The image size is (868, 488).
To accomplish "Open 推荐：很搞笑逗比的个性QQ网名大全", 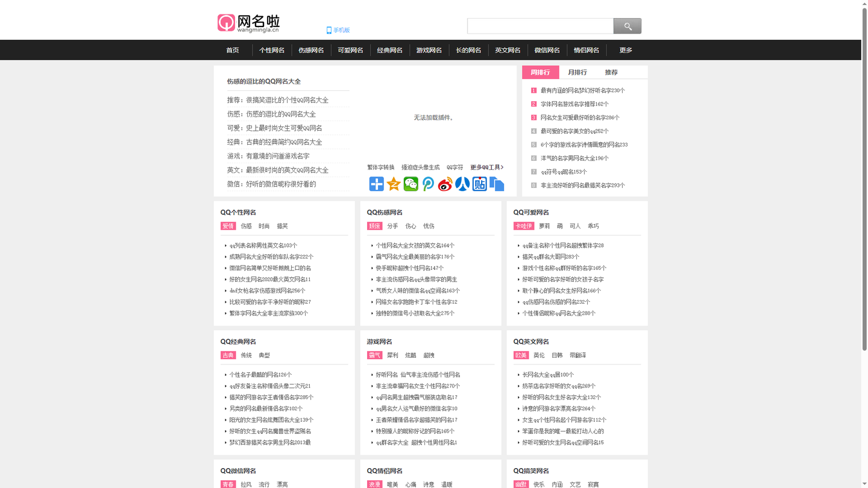I will [x=278, y=100].
